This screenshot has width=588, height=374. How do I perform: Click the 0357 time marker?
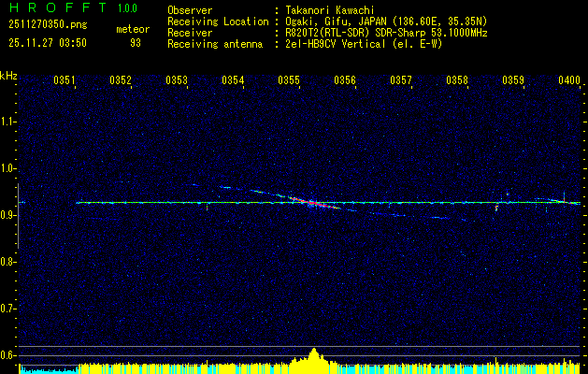tap(401, 80)
